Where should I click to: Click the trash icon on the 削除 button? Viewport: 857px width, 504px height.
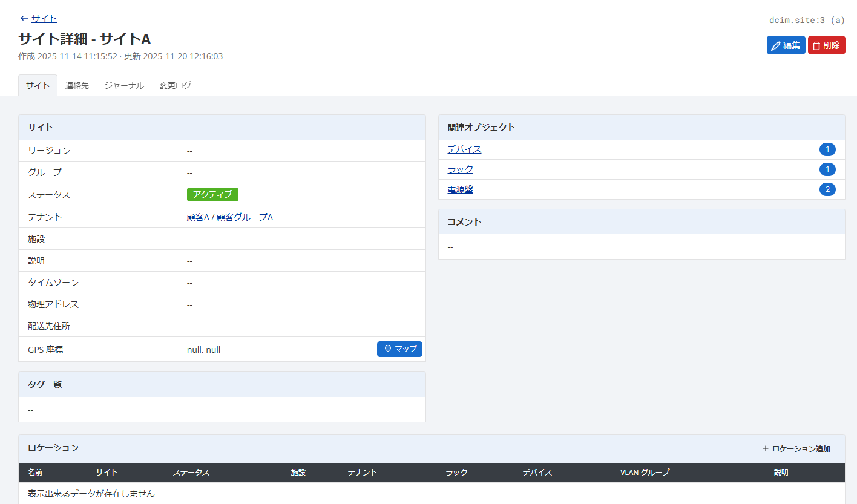click(818, 45)
